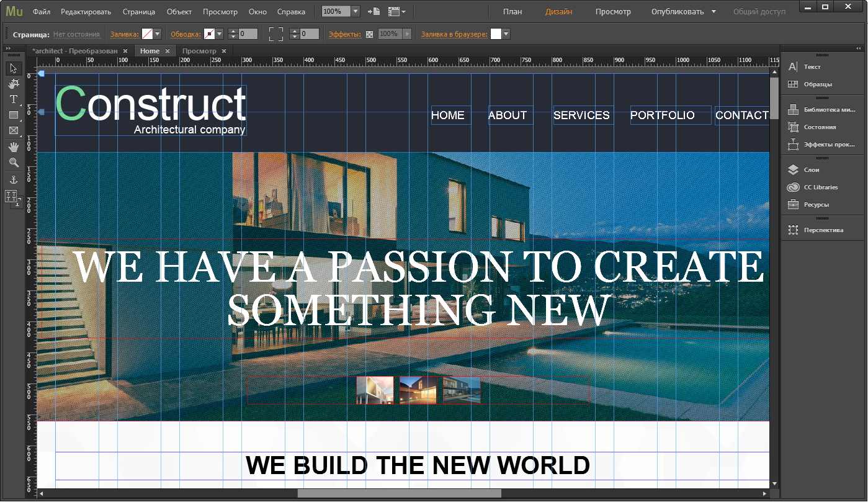Viewport: 868px width, 502px height.
Task: Open the Ресурсы (Assets) panel
Action: (816, 204)
